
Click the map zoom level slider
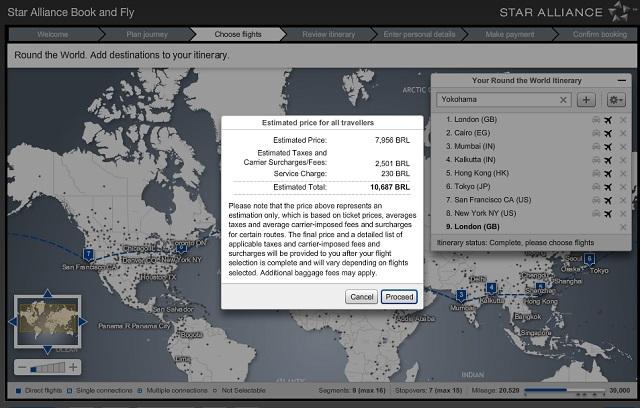[x=47, y=368]
